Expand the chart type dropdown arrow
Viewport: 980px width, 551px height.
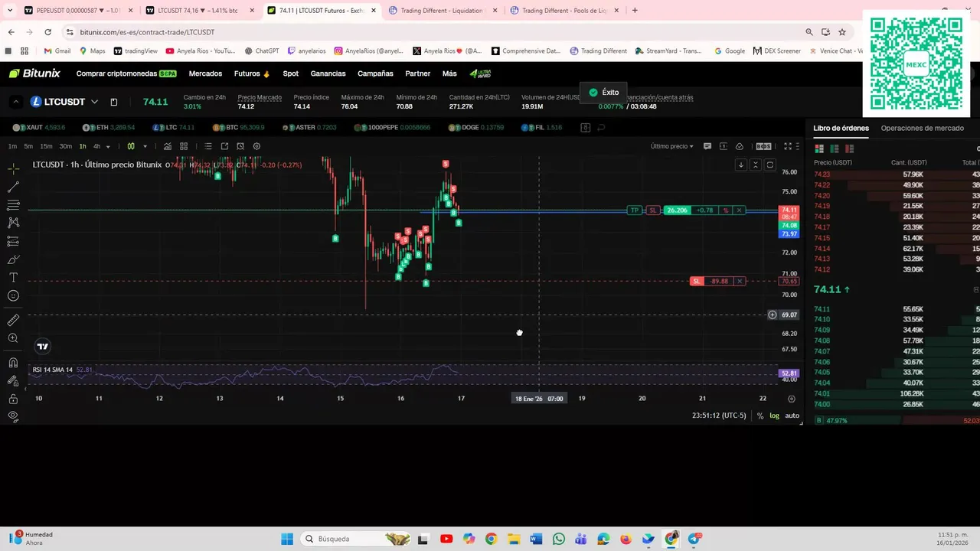(145, 146)
